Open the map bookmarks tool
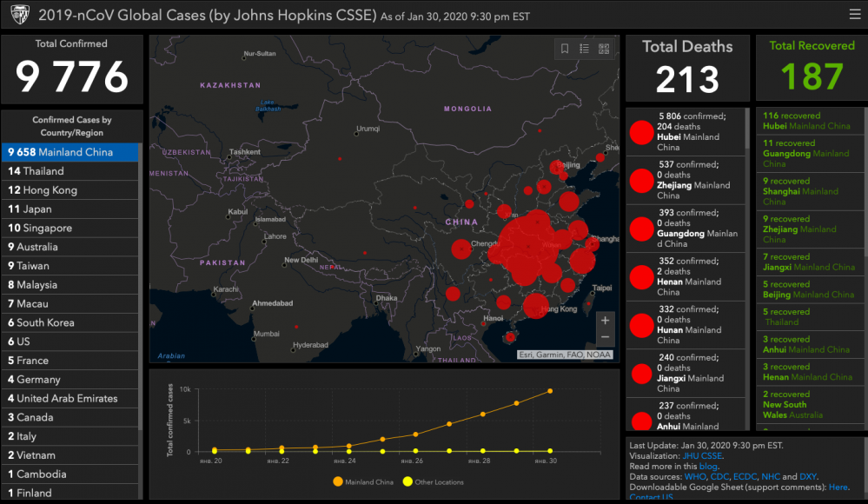This screenshot has height=504, width=868. [x=565, y=49]
